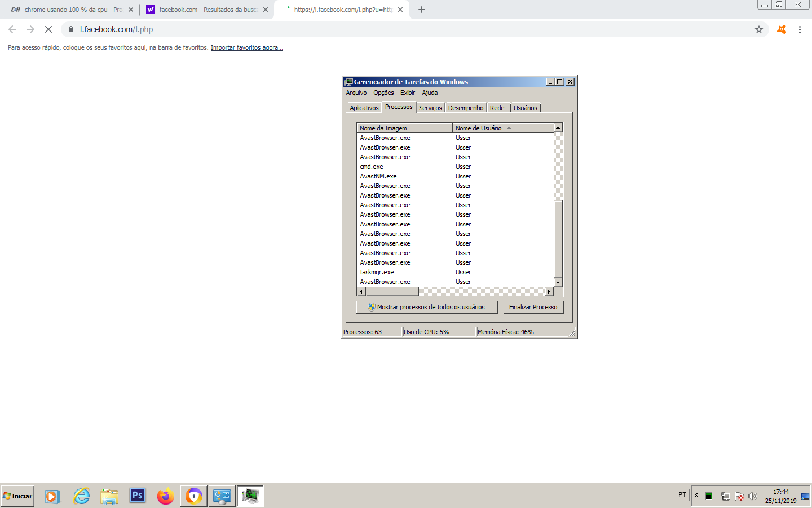Show hidden tray icons arrow
Screen dimensions: 812x508
[697, 496]
